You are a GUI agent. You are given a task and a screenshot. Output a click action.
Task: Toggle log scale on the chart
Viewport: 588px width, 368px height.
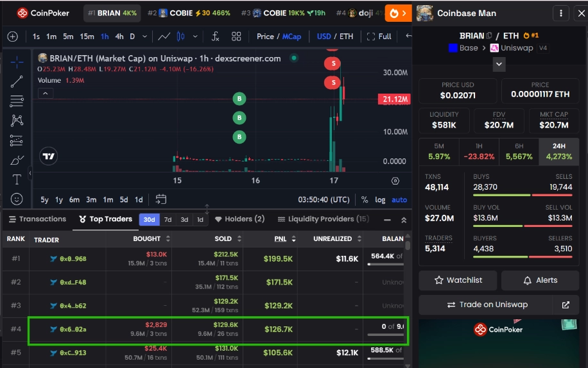point(380,199)
